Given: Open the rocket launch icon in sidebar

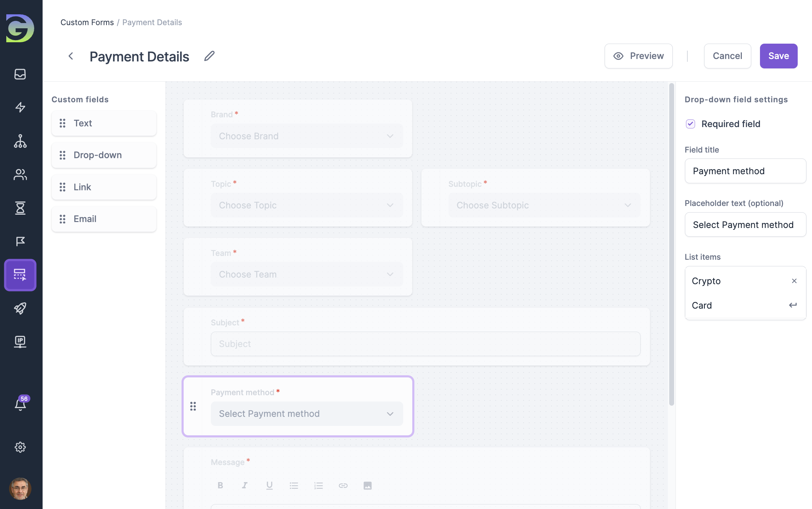Looking at the screenshot, I should click(20, 308).
